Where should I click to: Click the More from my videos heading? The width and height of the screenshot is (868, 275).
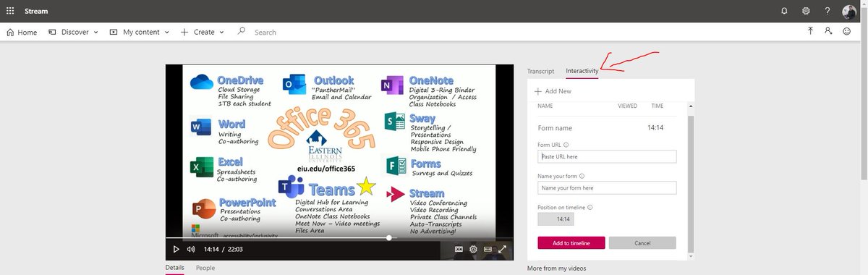point(557,268)
